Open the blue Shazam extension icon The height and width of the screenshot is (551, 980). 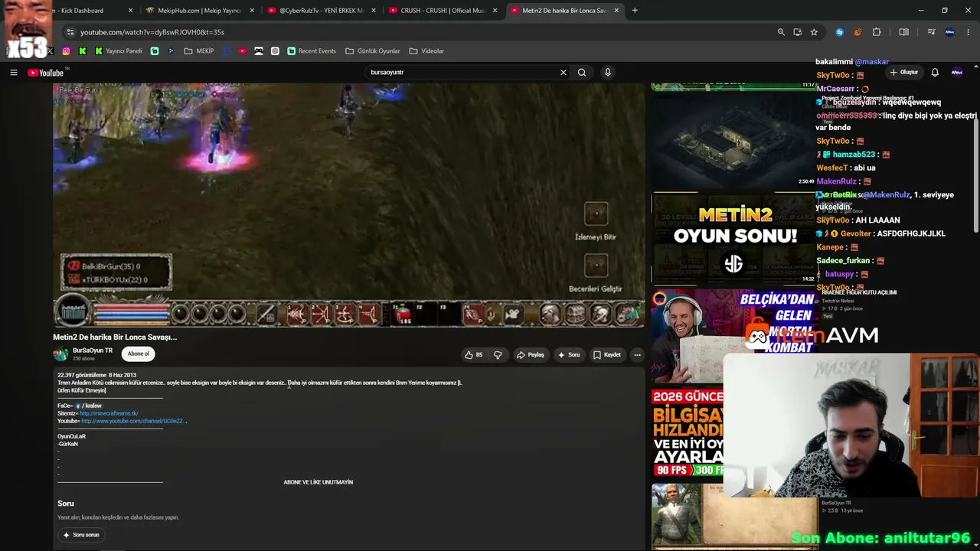pyautogui.click(x=840, y=32)
